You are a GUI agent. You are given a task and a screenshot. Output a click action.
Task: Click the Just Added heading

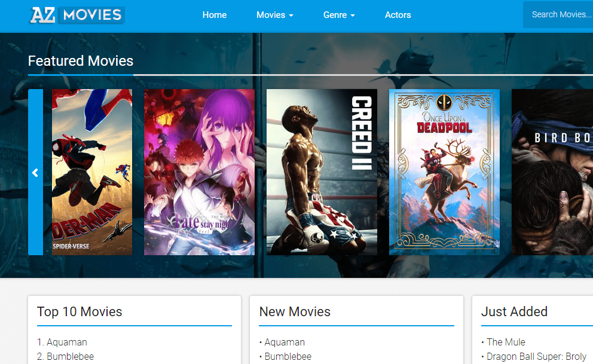(x=514, y=311)
